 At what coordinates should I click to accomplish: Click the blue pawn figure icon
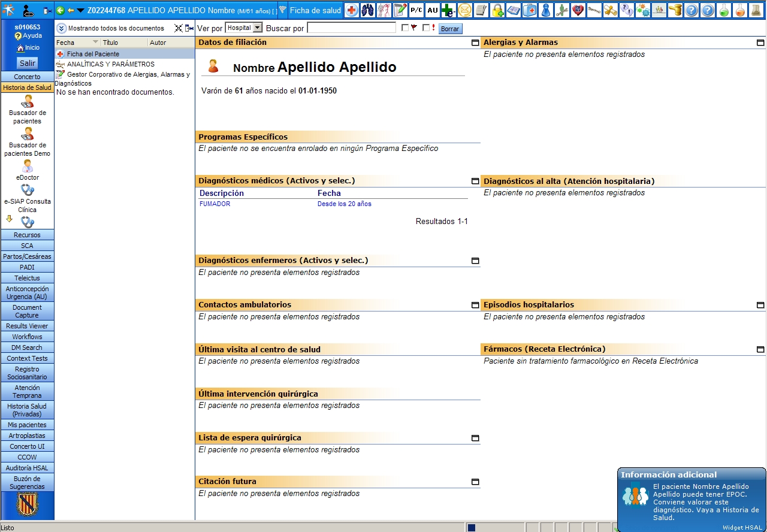546,10
